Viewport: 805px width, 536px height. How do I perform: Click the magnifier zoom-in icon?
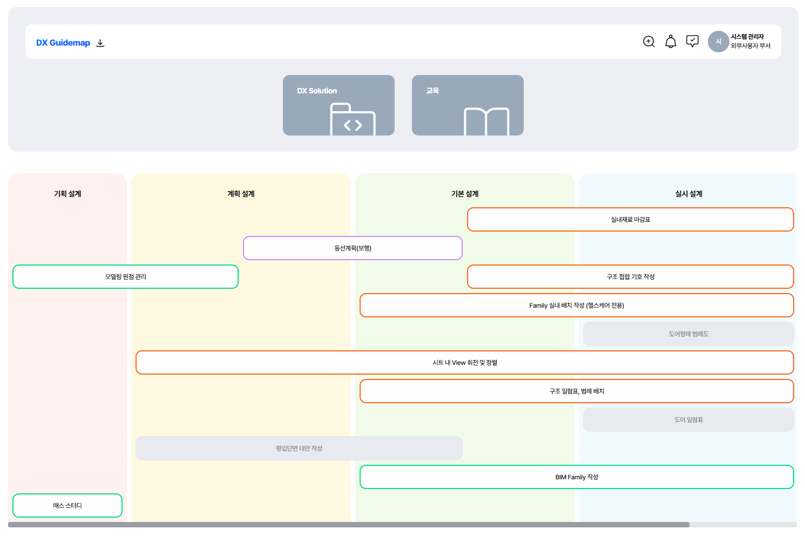(648, 42)
